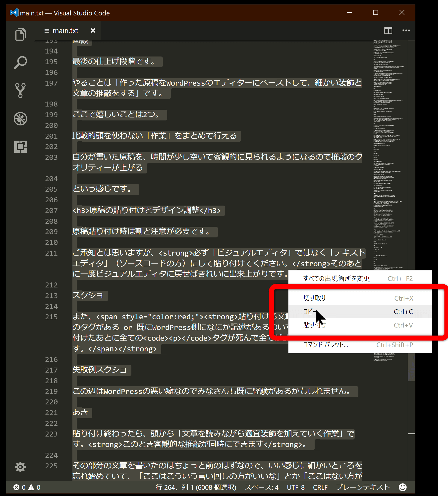Click the vertical scrollbar thumb
Viewport: 448px width, 496px height.
coord(411,367)
